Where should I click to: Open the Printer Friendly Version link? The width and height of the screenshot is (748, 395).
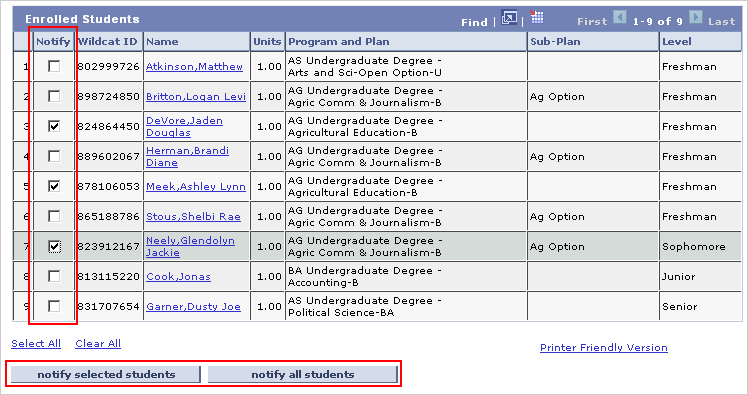click(603, 348)
